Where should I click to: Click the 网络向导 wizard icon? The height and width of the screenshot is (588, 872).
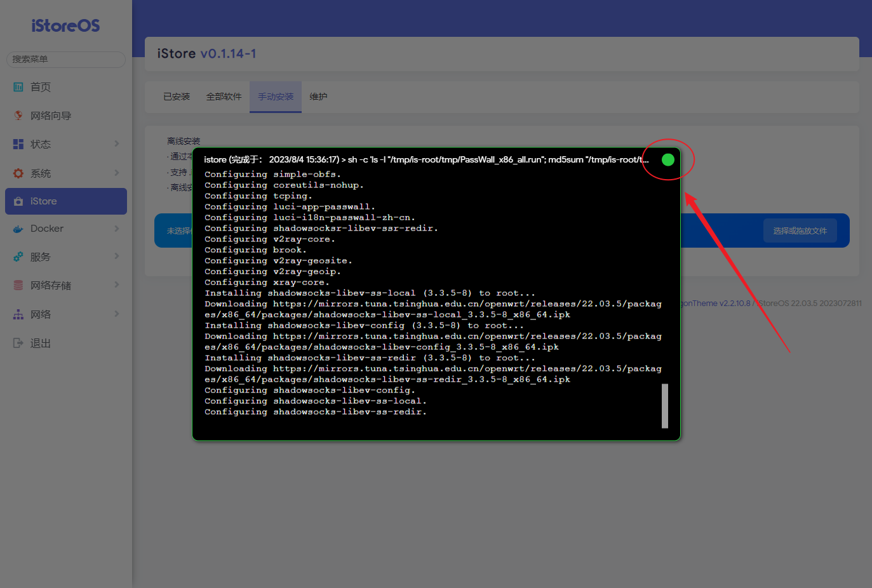[x=18, y=116]
